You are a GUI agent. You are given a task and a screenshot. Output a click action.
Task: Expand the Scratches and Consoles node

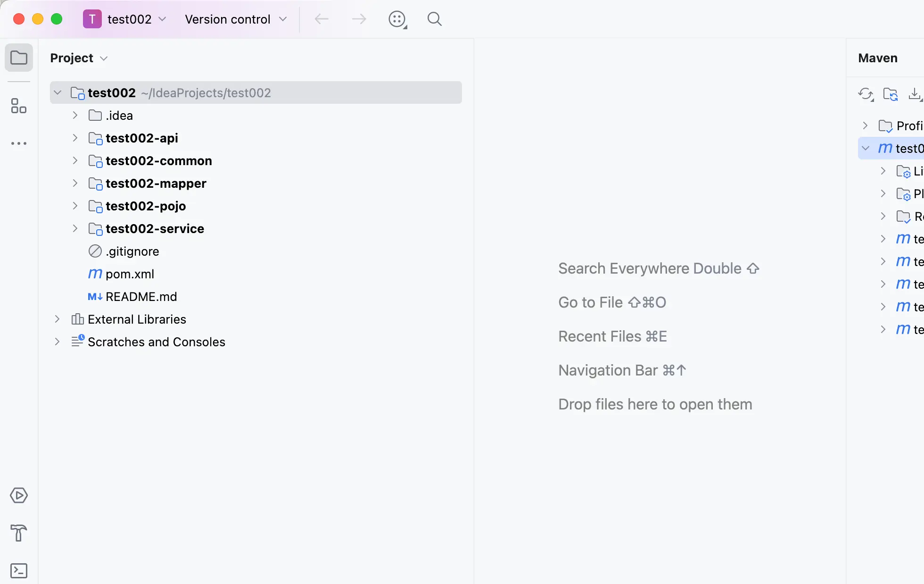pos(57,342)
